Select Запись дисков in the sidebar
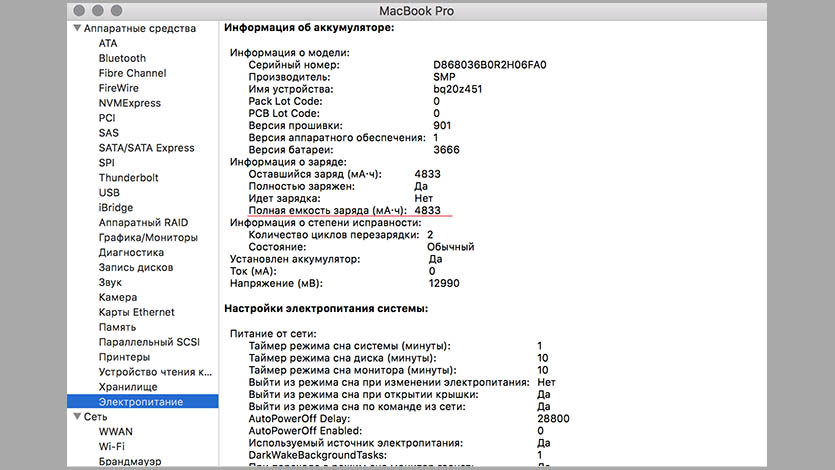 click(136, 267)
